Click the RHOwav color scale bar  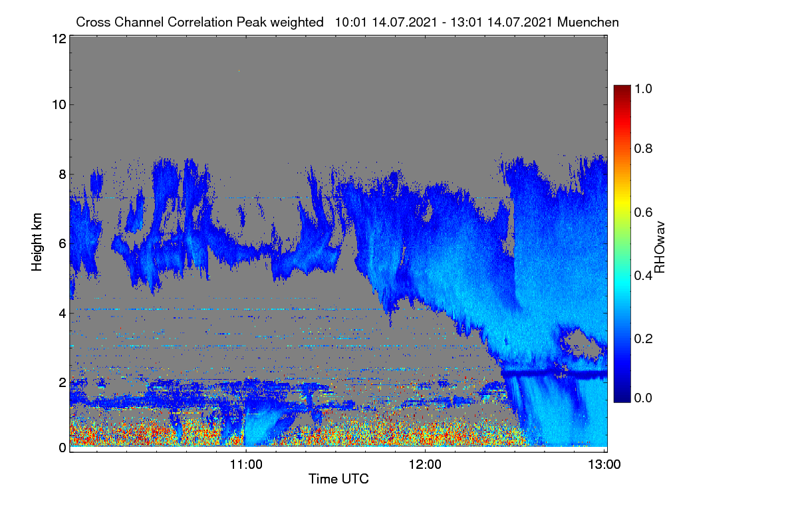(622, 243)
